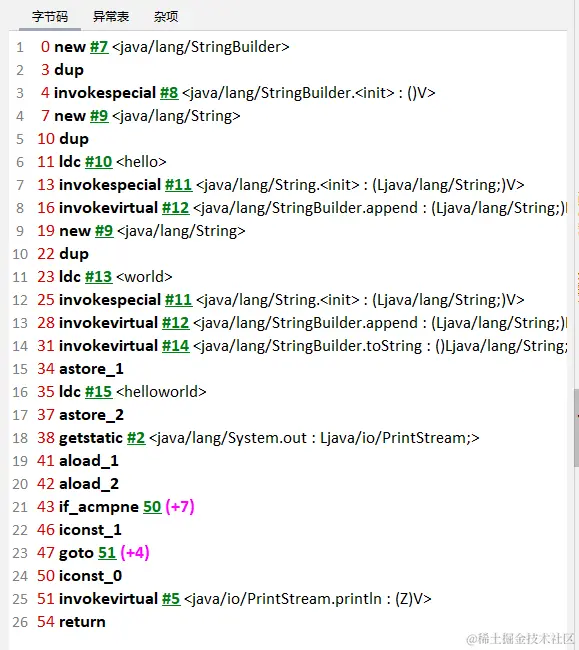This screenshot has width=579, height=650.
Task: Follow the #14 link for StringBuilder.toString
Action: pyautogui.click(x=175, y=346)
